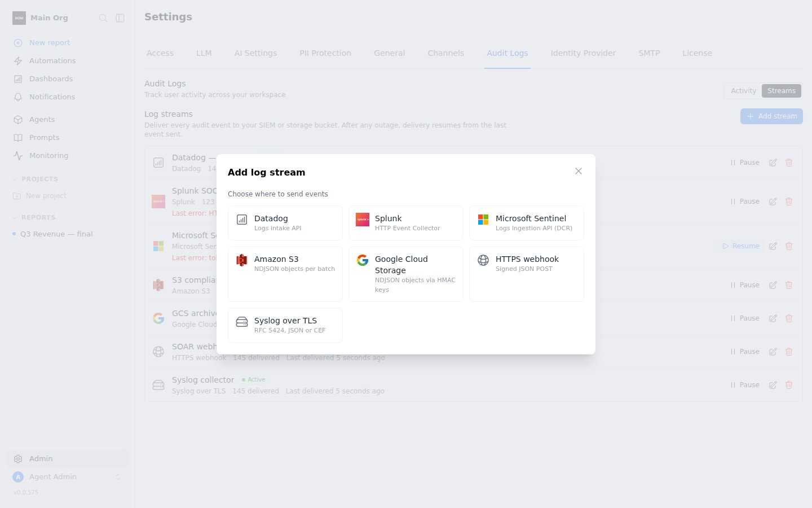Screen dimensions: 812x508
Task: Delete the Syslog collector stream
Action: pos(789,385)
